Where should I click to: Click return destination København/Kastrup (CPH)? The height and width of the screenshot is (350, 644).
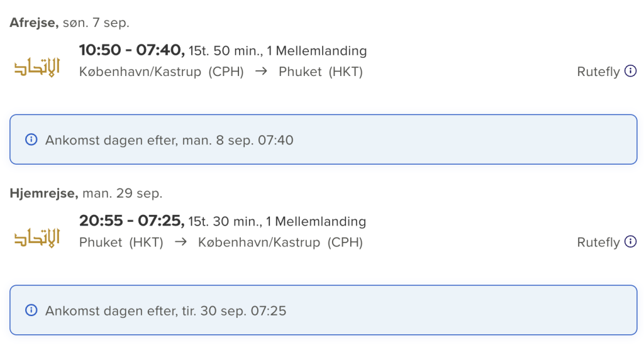click(x=280, y=243)
